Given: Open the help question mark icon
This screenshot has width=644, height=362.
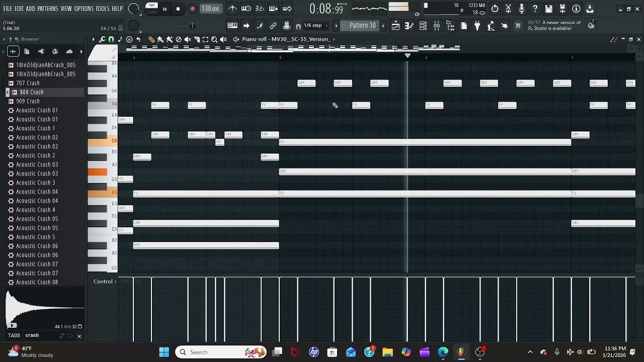Looking at the screenshot, I should tap(535, 9).
